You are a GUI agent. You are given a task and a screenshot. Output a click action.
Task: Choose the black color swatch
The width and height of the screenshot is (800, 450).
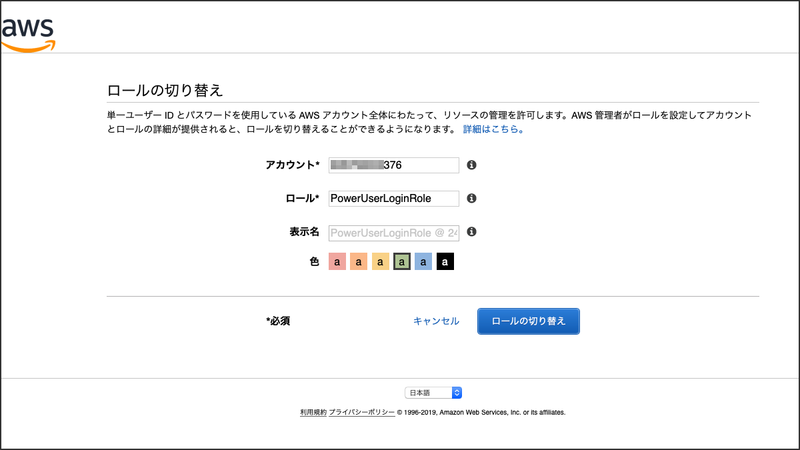445,262
